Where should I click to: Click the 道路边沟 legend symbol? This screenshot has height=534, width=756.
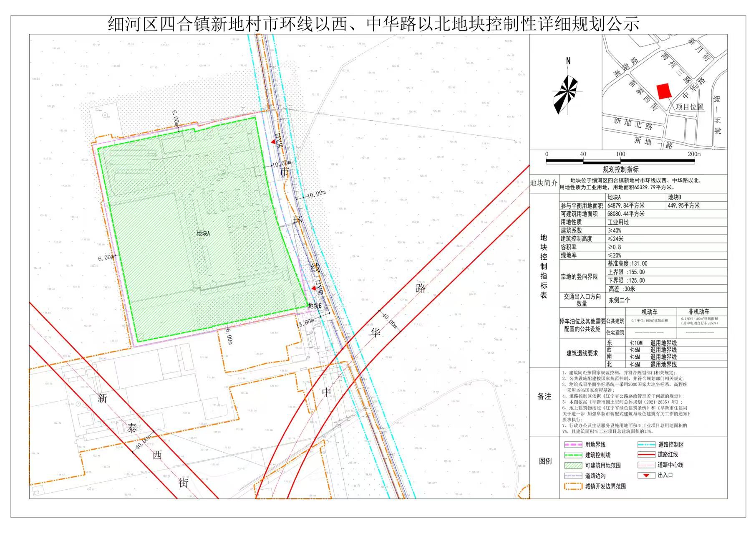pos(573,476)
